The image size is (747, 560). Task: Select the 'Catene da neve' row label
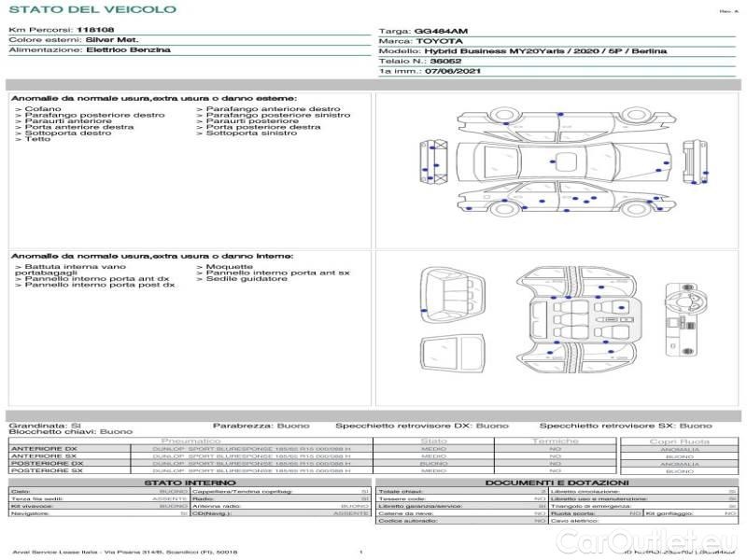pos(406,514)
